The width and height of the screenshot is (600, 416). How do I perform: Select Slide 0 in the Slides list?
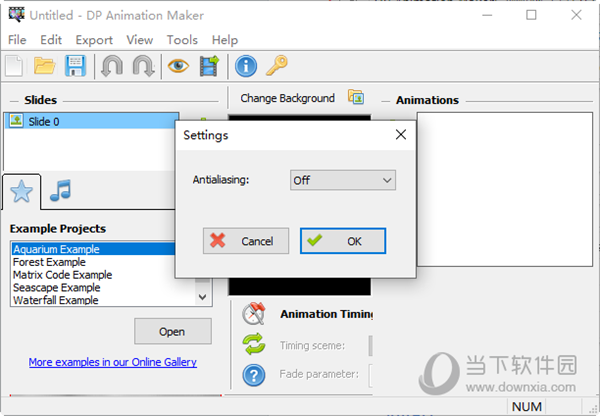point(92,121)
